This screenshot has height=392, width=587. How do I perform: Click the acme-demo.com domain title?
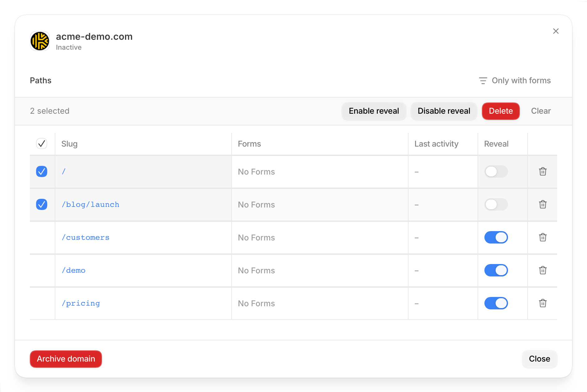[x=94, y=36]
